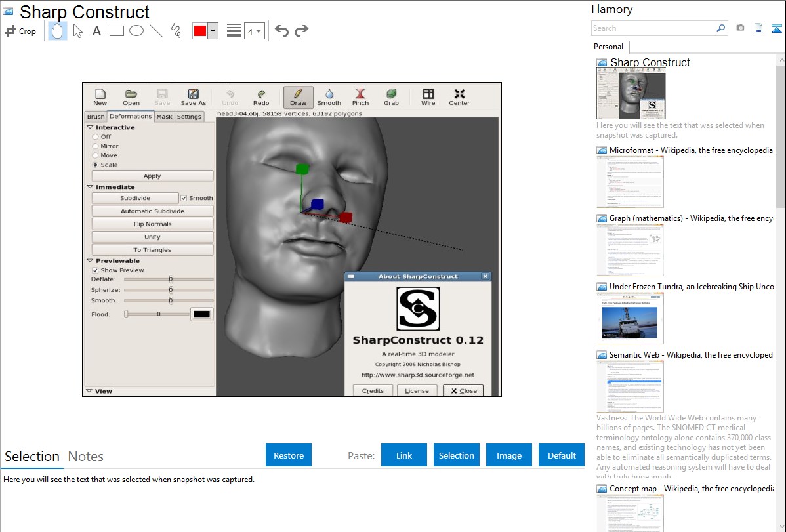Open the Deformations tab
The height and width of the screenshot is (532, 786).
click(131, 116)
